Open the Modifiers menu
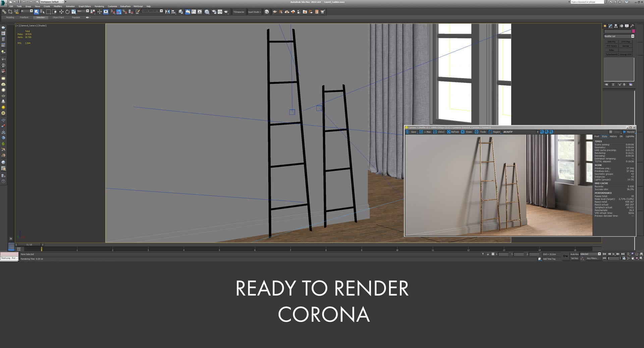Viewport: 644px width, 348px height. click(x=58, y=6)
